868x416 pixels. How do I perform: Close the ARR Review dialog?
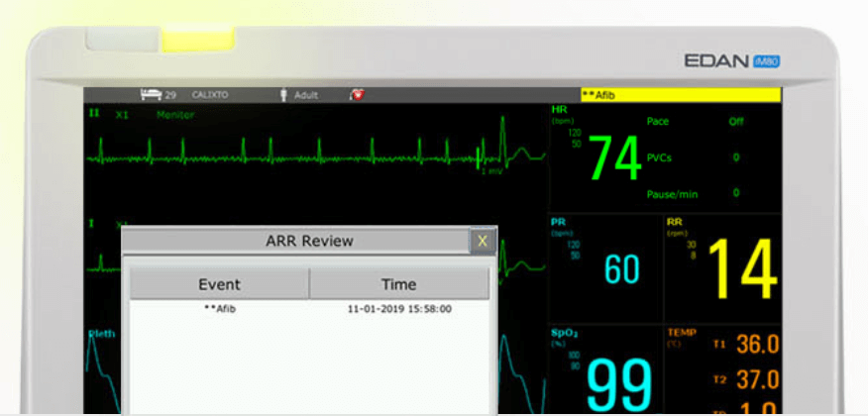click(483, 241)
